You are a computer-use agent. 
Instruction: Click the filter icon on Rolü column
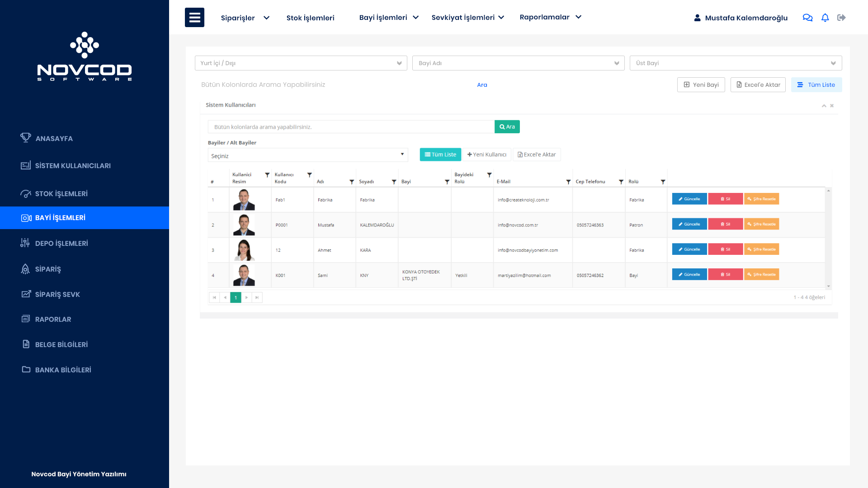(663, 182)
